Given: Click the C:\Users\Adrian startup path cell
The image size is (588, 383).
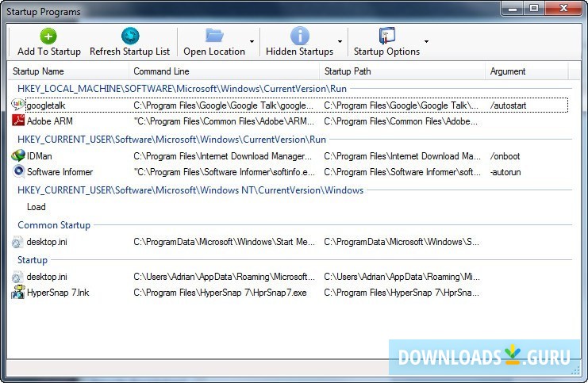Looking at the screenshot, I should 402,277.
